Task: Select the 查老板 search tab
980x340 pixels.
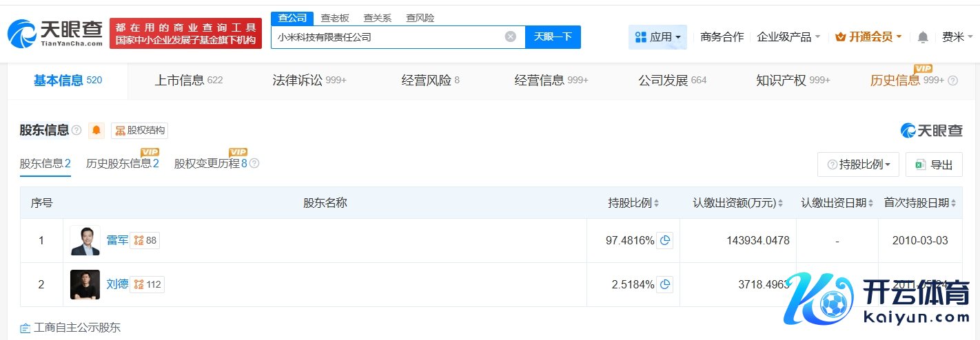Action: [x=335, y=18]
